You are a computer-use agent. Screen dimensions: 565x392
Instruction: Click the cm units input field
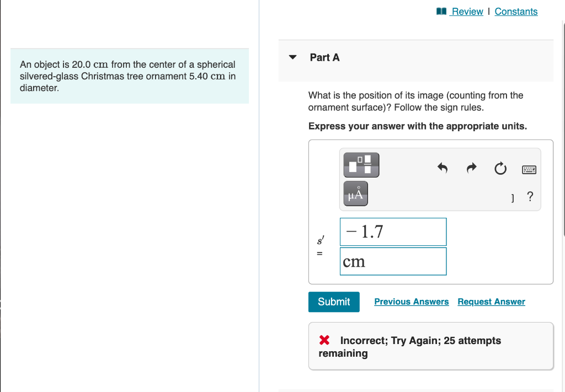[x=393, y=261]
